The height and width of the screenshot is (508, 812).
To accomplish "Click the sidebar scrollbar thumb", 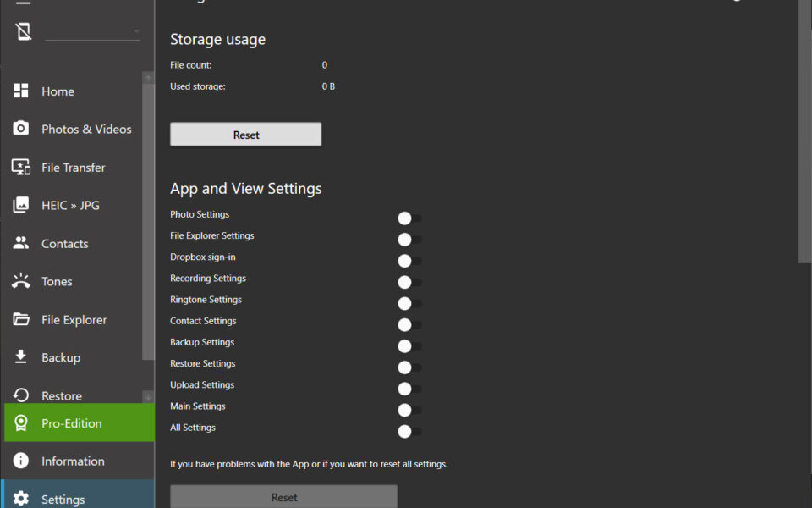I will (148, 222).
